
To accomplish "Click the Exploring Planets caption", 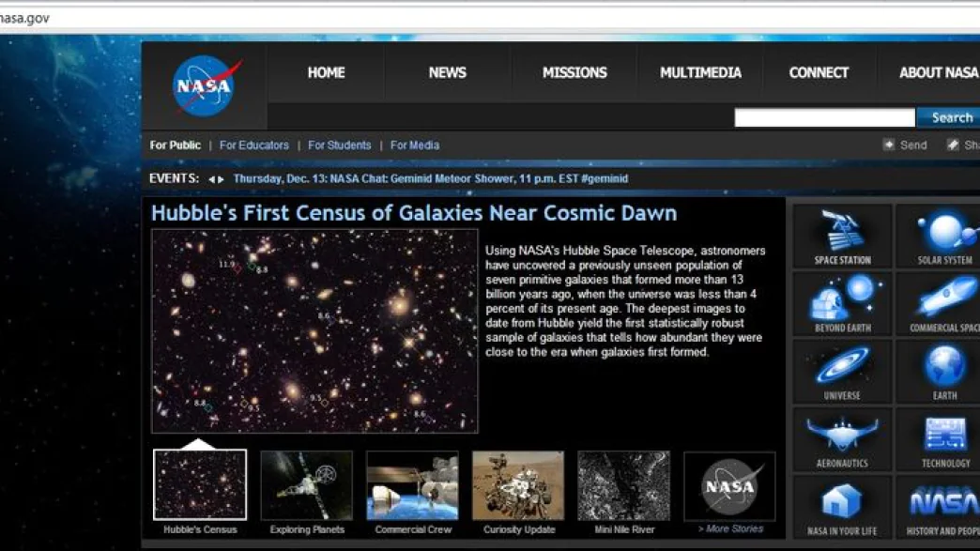I will [x=307, y=529].
